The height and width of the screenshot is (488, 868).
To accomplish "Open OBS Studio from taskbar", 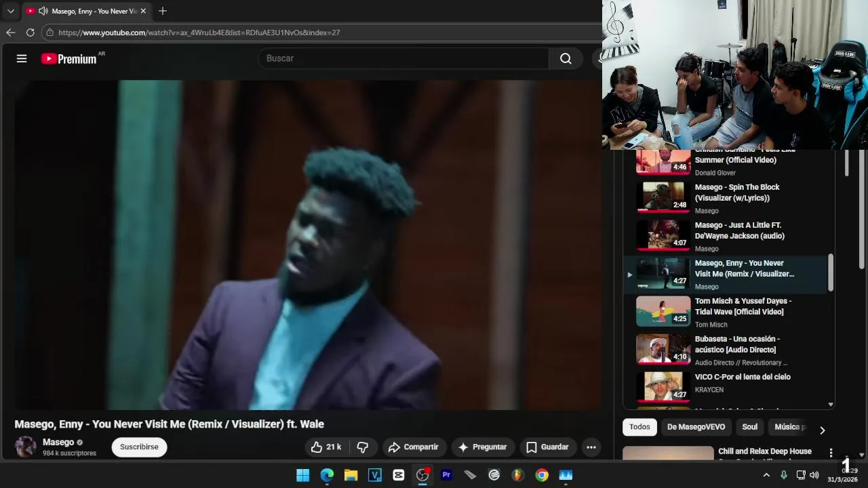I will click(x=422, y=475).
